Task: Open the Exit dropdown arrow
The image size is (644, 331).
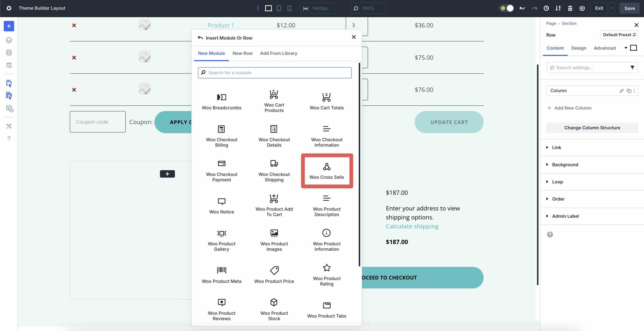Action: coord(611,8)
